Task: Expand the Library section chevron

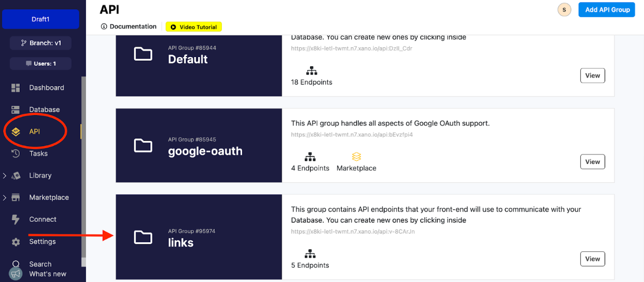Action: coord(5,176)
